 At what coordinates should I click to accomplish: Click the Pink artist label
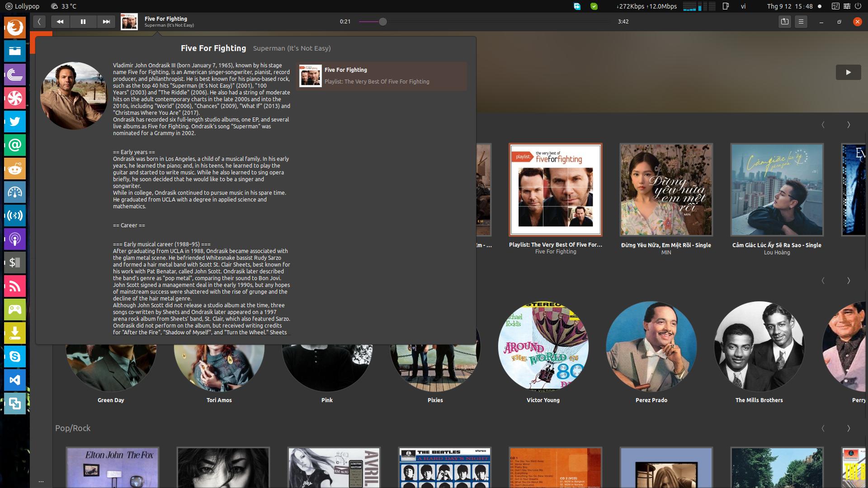[327, 400]
